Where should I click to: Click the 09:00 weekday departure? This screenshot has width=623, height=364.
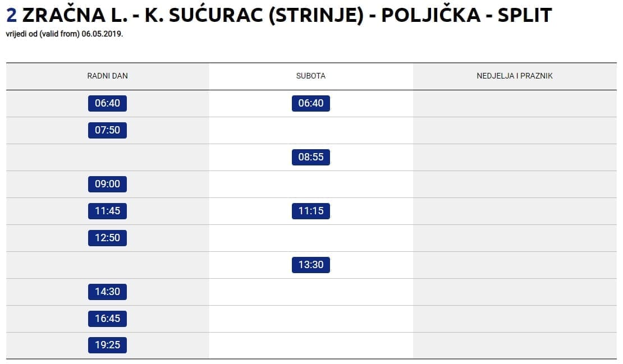click(107, 184)
